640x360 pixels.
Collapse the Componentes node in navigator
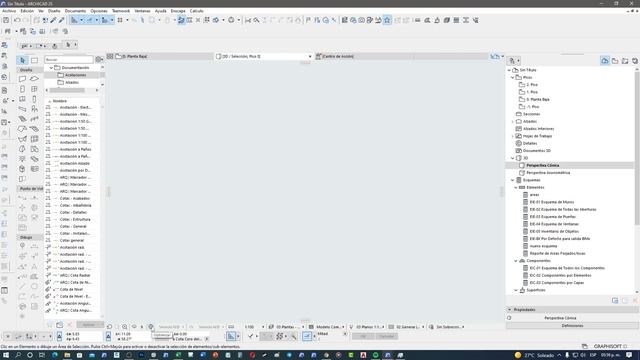pyautogui.click(x=516, y=261)
